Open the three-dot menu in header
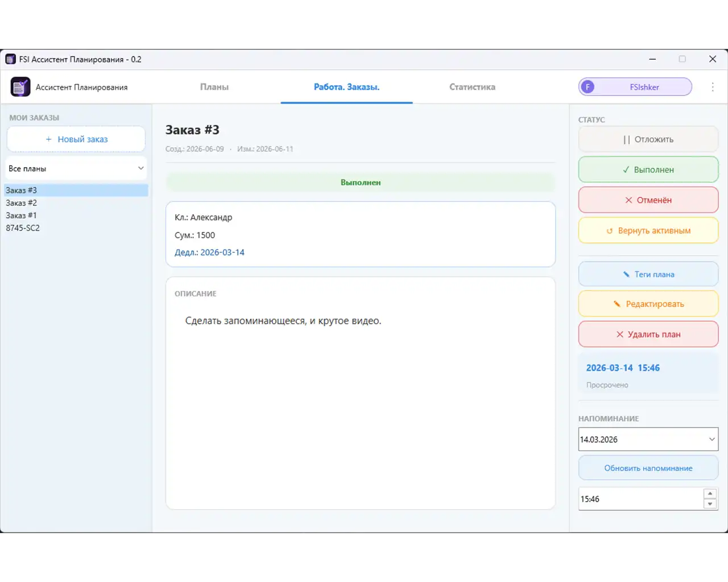Viewport: 728px width, 582px height. [x=712, y=87]
